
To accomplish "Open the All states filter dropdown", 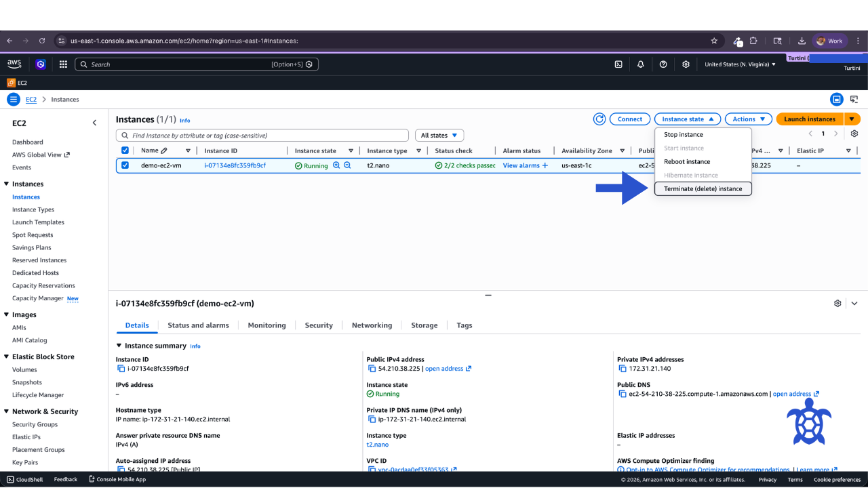I will coord(439,136).
